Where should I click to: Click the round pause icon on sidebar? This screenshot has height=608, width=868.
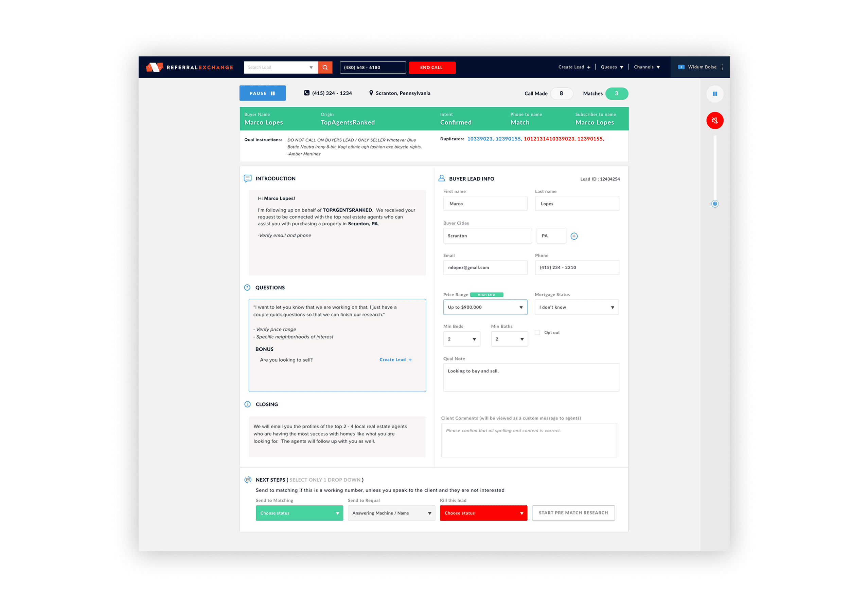pos(714,94)
